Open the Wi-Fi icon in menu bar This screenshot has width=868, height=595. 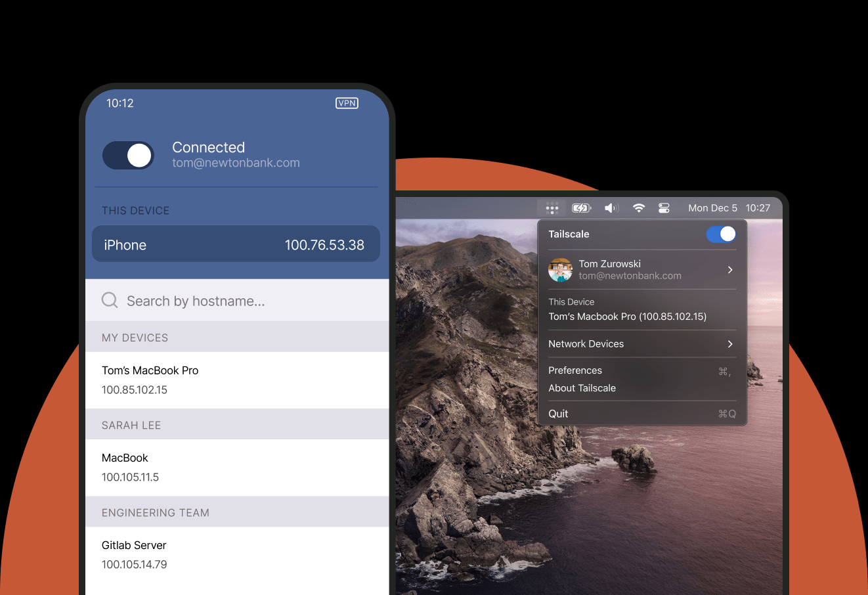click(639, 208)
